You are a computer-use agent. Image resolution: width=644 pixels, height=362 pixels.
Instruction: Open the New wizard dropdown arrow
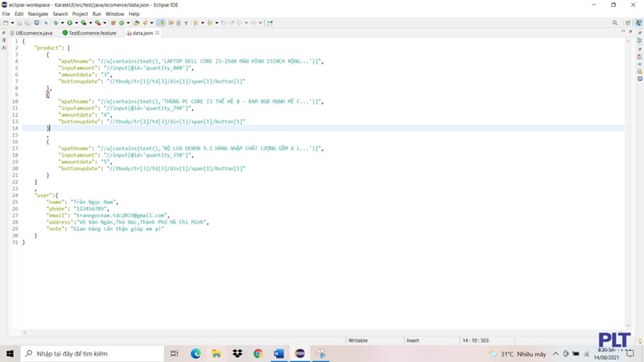[x=12, y=23]
